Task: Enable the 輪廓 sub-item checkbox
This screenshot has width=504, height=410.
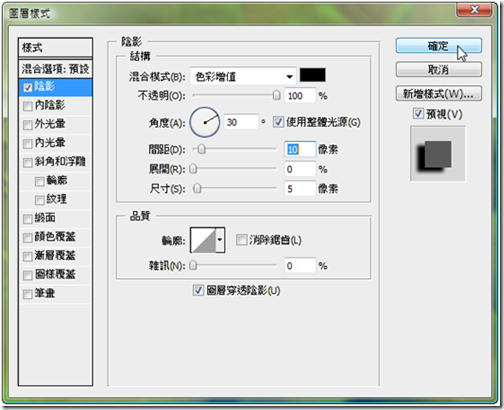Action: click(40, 182)
